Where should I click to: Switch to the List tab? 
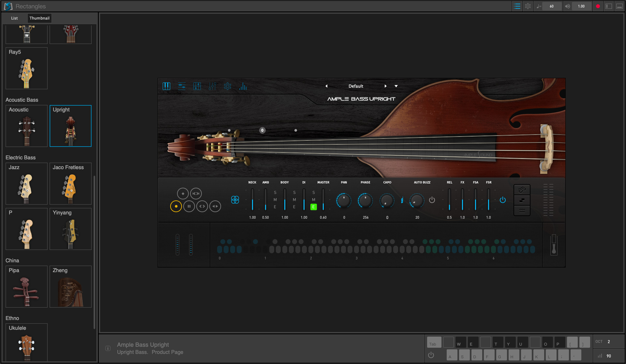[x=14, y=18]
